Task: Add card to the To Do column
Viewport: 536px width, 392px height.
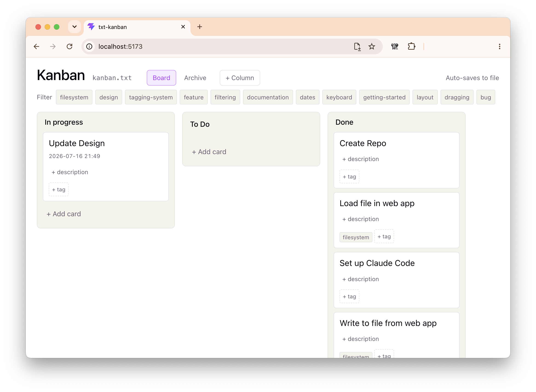Action: point(209,152)
